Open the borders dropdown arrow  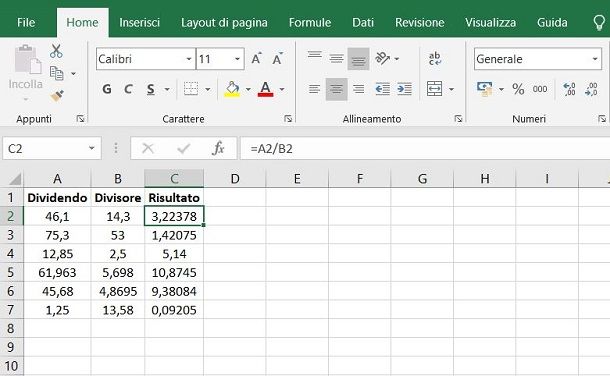click(208, 89)
